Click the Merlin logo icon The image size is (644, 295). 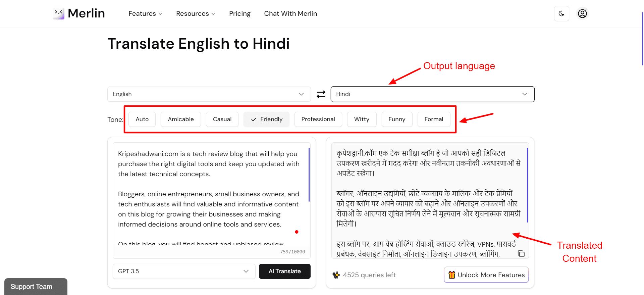coord(59,13)
